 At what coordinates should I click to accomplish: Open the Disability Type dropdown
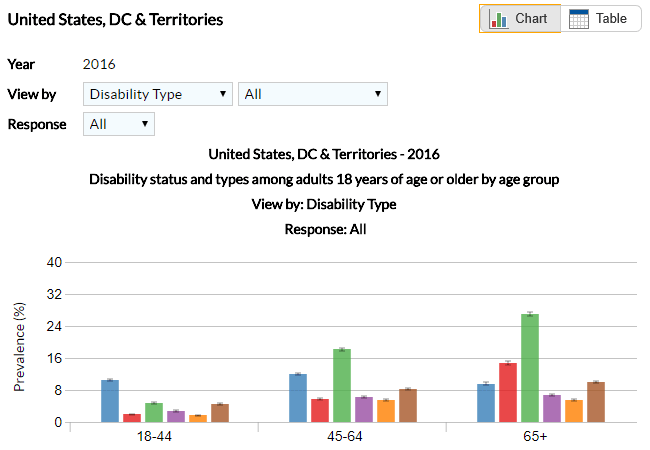pos(158,94)
